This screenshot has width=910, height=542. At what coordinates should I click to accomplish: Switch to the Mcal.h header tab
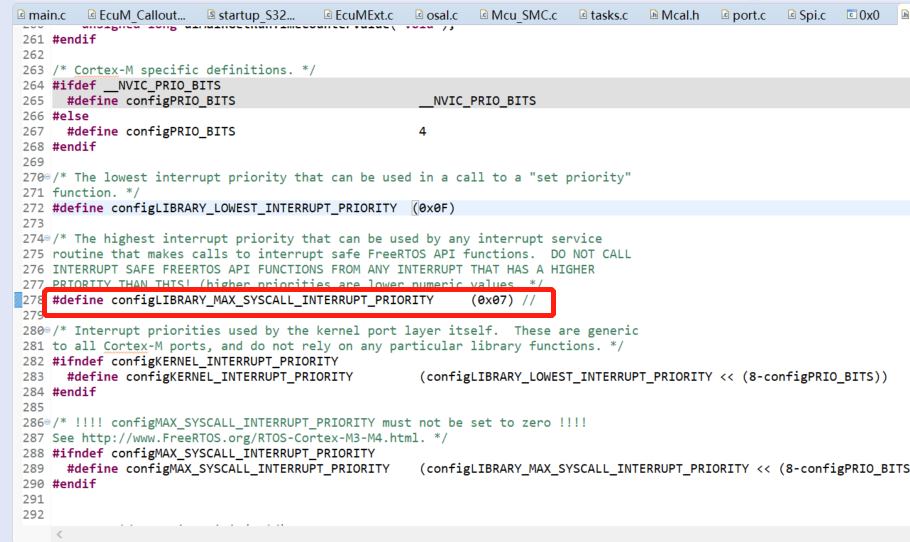(x=674, y=15)
